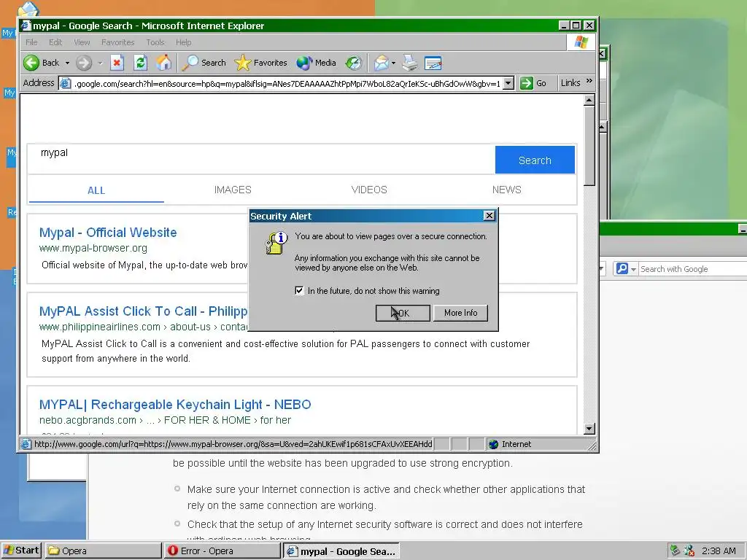Open the Media pane icon

pos(316,63)
